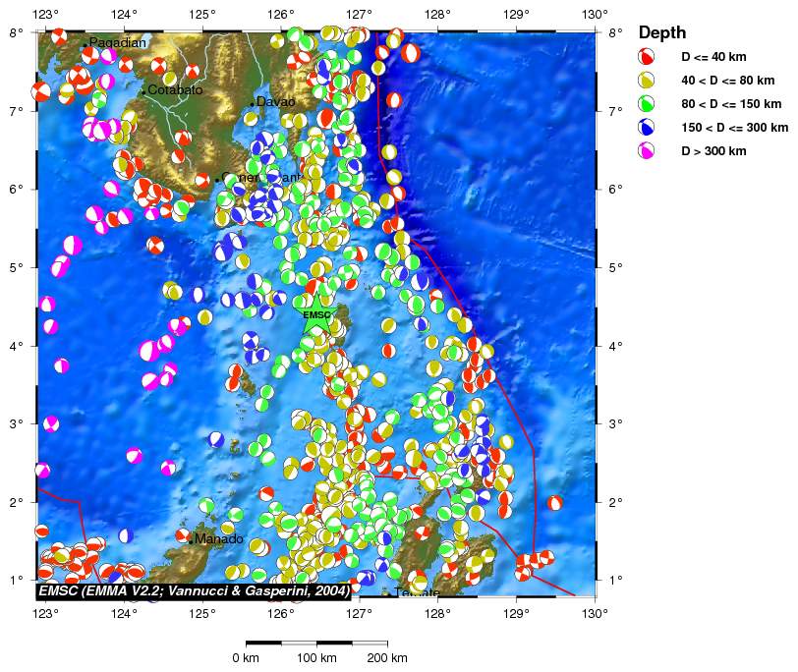Click the Manado city dot marker

click(x=191, y=541)
